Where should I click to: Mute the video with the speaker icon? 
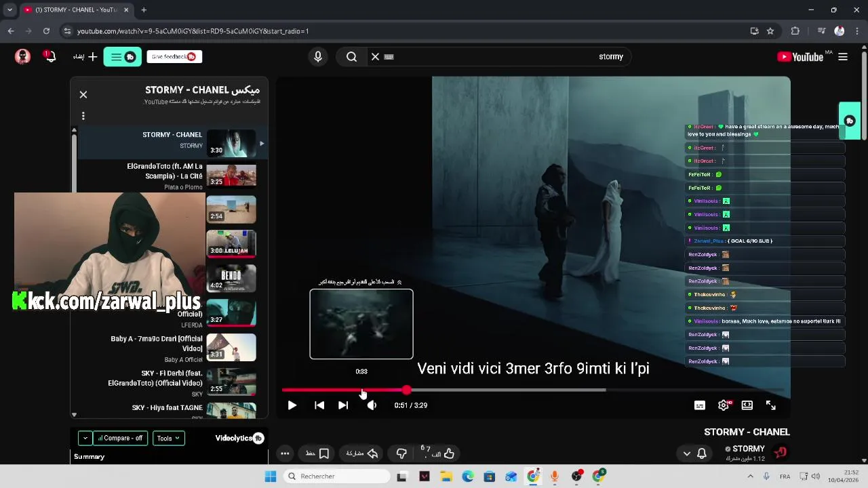coord(372,405)
